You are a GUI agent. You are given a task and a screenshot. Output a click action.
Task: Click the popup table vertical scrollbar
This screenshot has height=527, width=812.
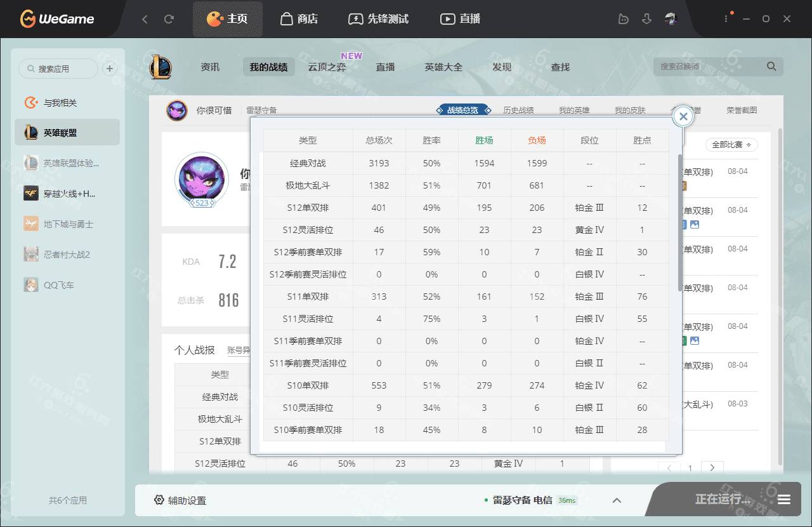tap(680, 222)
